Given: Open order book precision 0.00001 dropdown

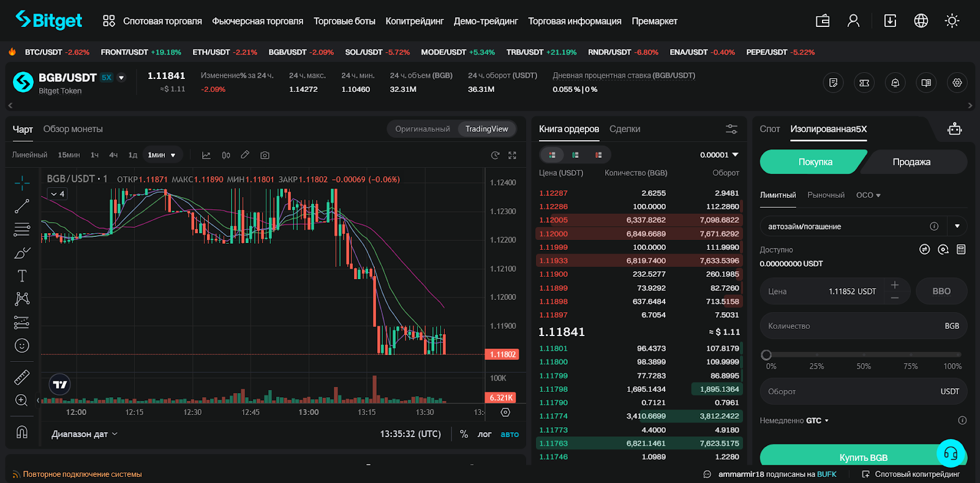Looking at the screenshot, I should [719, 155].
